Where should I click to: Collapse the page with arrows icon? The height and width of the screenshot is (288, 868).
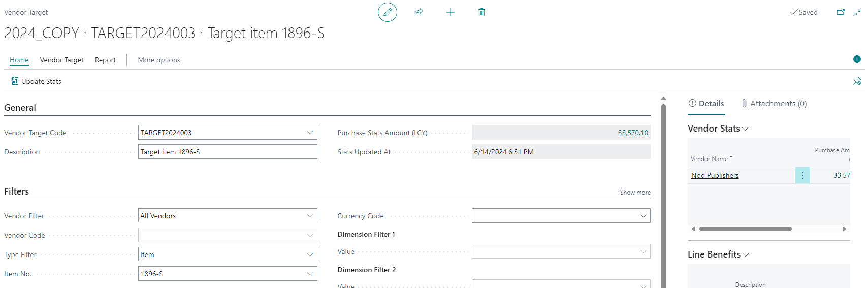857,12
